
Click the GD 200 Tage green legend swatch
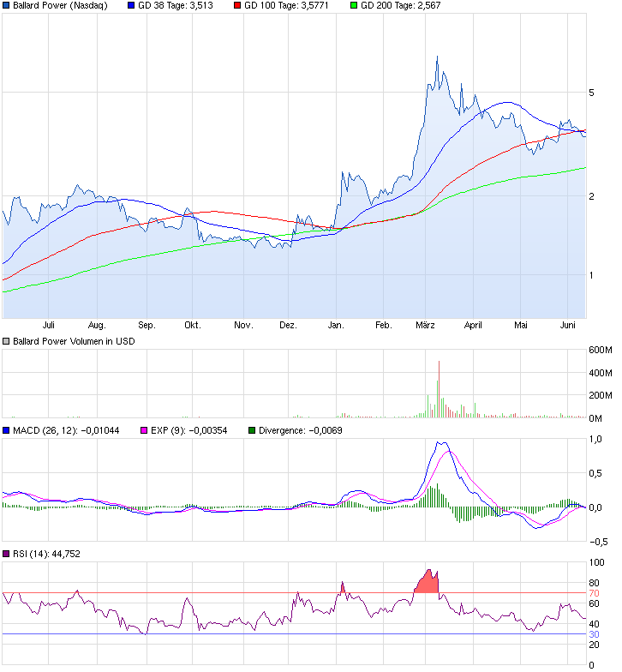(354, 5)
